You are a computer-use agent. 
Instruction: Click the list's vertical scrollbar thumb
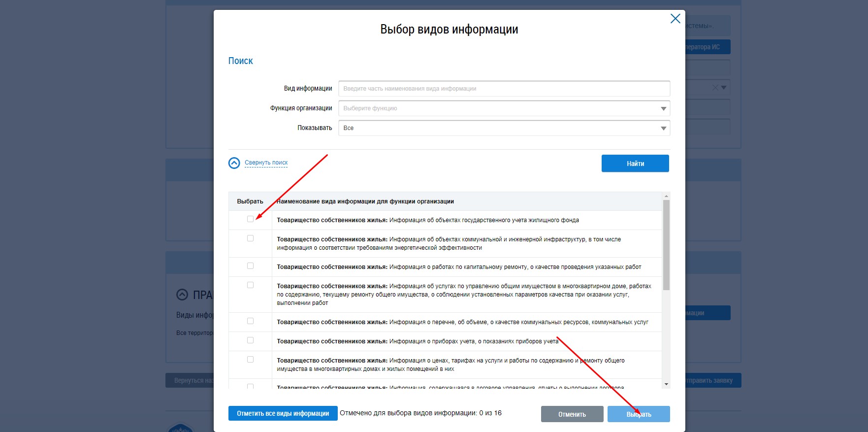point(666,245)
